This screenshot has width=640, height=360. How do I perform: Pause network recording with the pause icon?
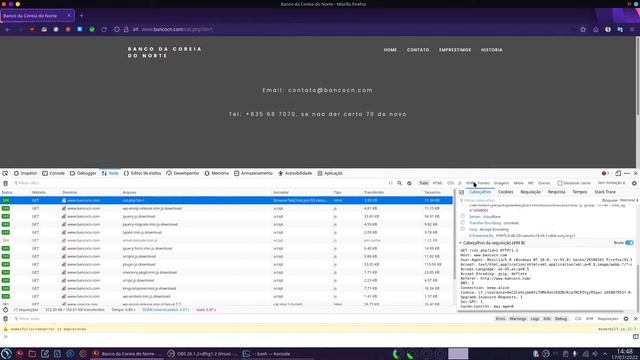click(391, 183)
